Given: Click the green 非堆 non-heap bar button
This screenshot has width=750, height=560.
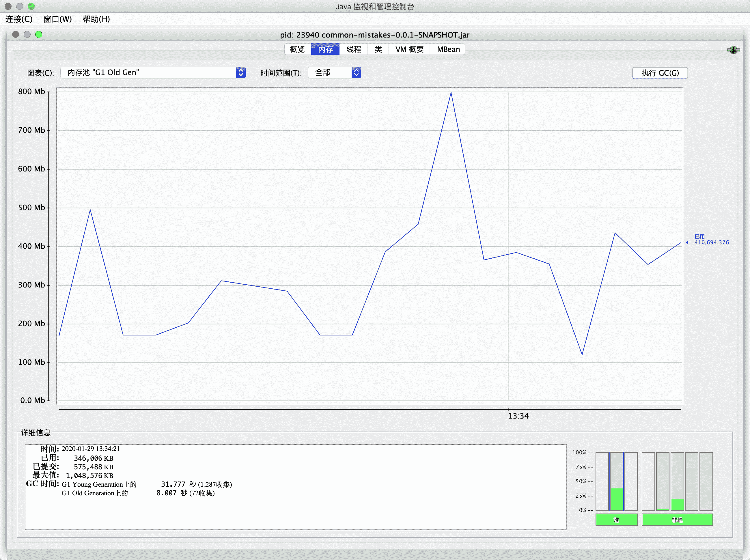Looking at the screenshot, I should click(677, 520).
